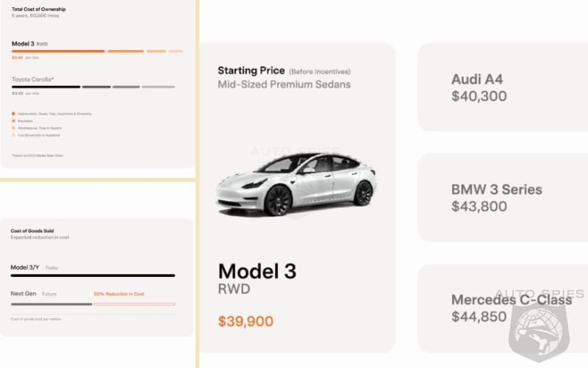The width and height of the screenshot is (588, 368).
Task: Select the Audi A4 price card
Action: (x=503, y=87)
